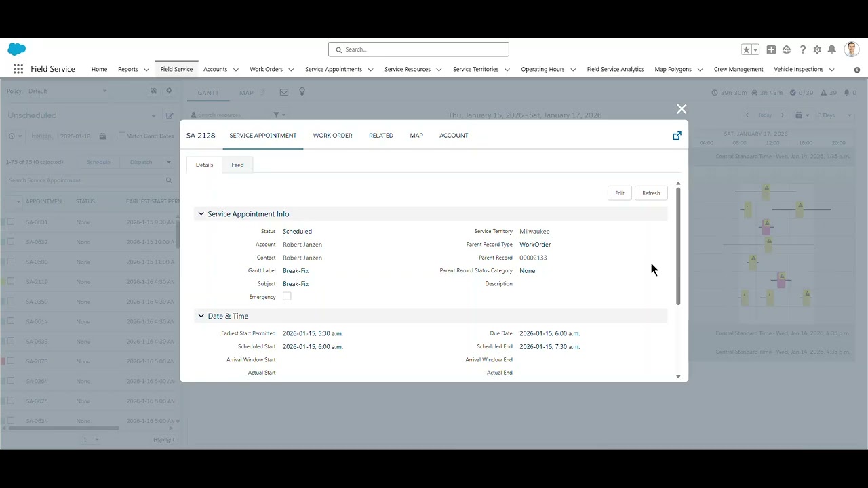The height and width of the screenshot is (488, 868).
Task: Select checkbox for row SA-2119
Action: point(10,281)
